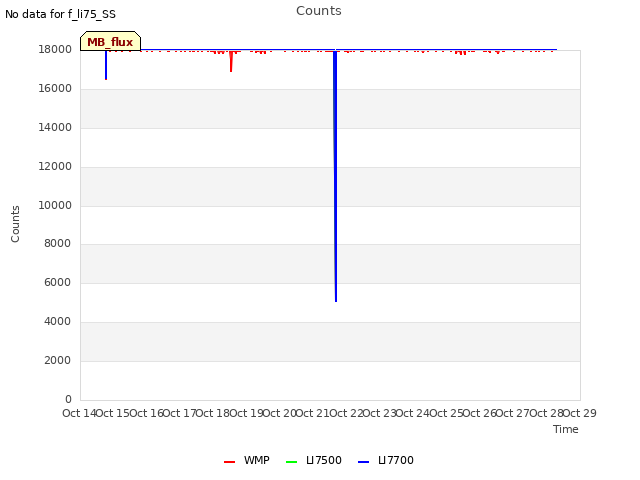Viewport: 640px width, 480px height.
Task: Click the green LI7500 legend color marker
Action: 291,462
